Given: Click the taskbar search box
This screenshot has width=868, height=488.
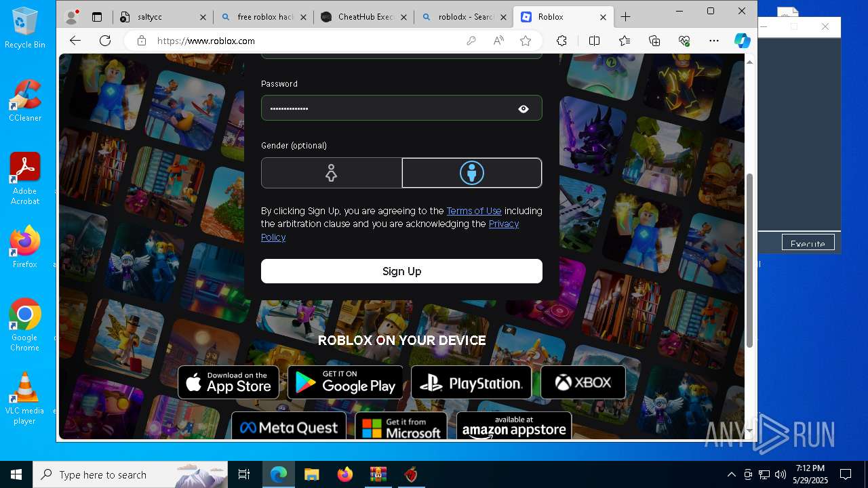Looking at the screenshot, I should [130, 474].
